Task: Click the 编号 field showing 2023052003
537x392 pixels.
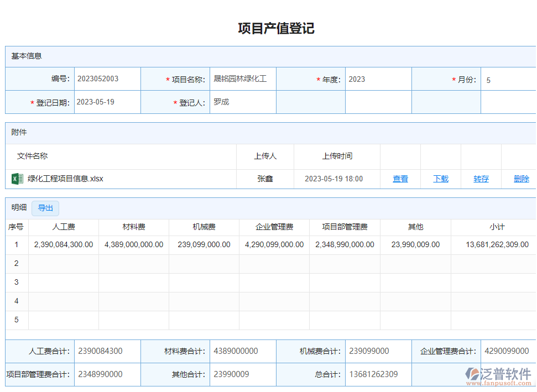Action: [107, 79]
